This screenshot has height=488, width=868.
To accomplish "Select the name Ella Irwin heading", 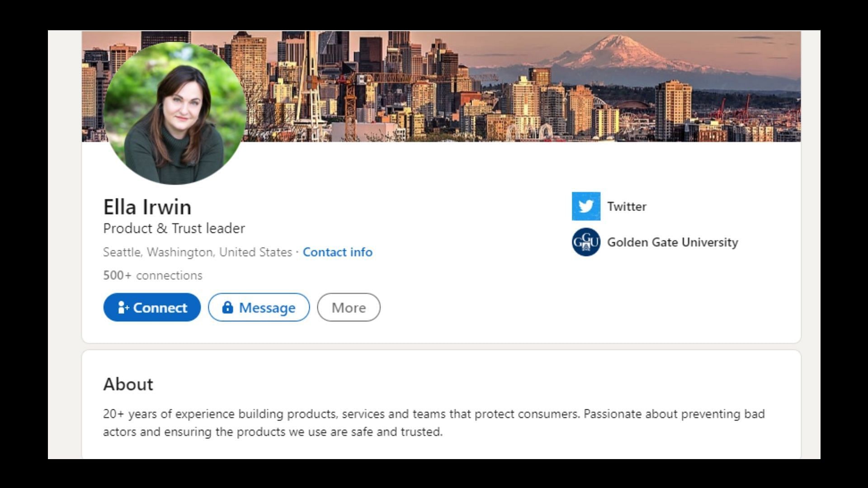I will pos(147,207).
